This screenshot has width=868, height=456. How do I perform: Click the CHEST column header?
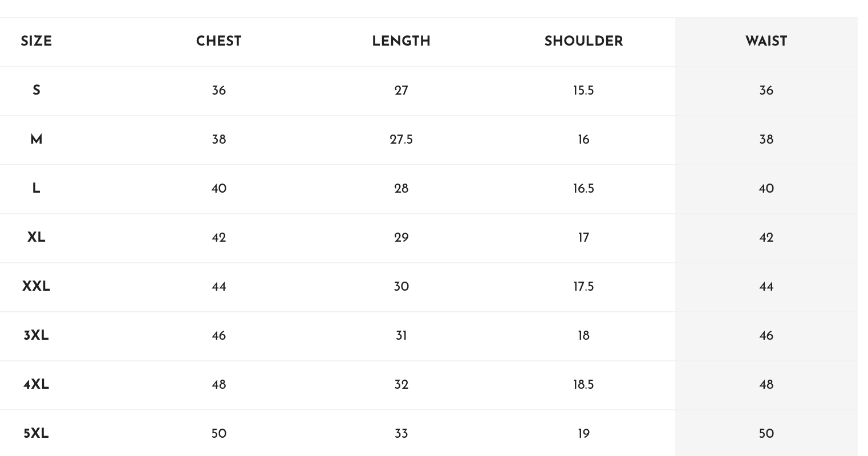[218, 42]
